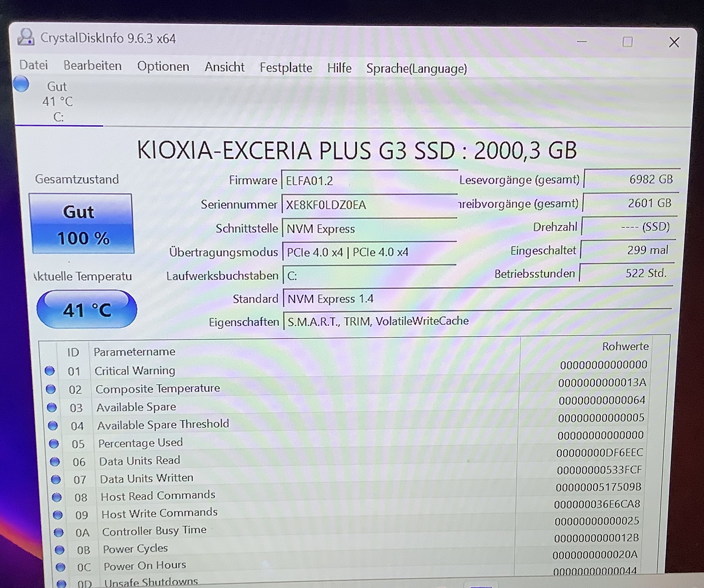Viewport: 704px width, 588px height.
Task: Click the blue status dot for Available Spare
Action: [52, 407]
